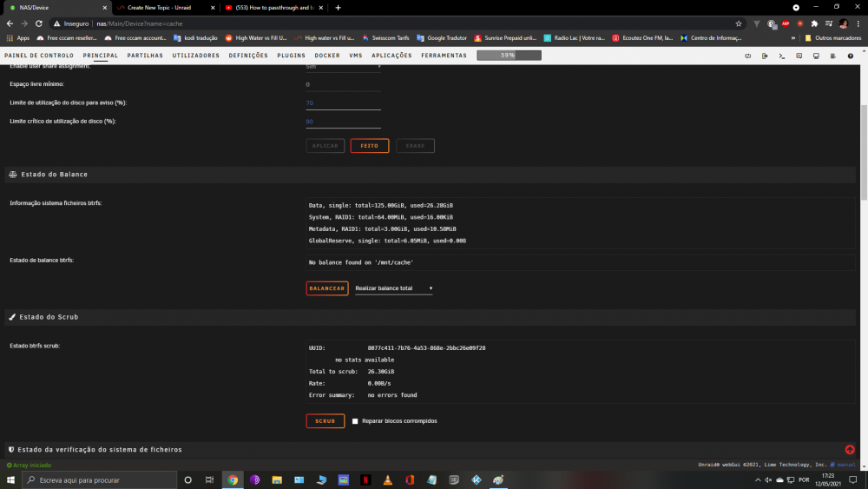Go back to the previous page
The height and width of the screenshot is (489, 868).
pos(10,23)
